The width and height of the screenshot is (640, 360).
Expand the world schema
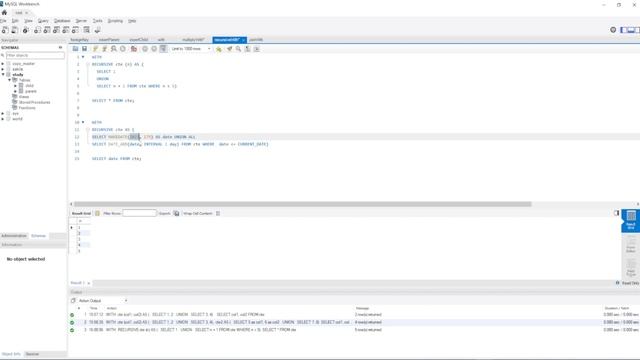[x=3, y=119]
